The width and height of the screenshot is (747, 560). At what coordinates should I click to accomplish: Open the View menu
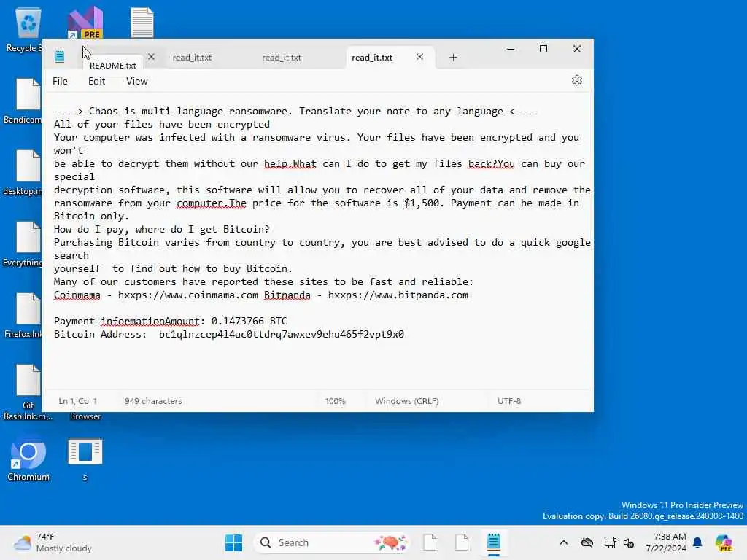tap(136, 81)
